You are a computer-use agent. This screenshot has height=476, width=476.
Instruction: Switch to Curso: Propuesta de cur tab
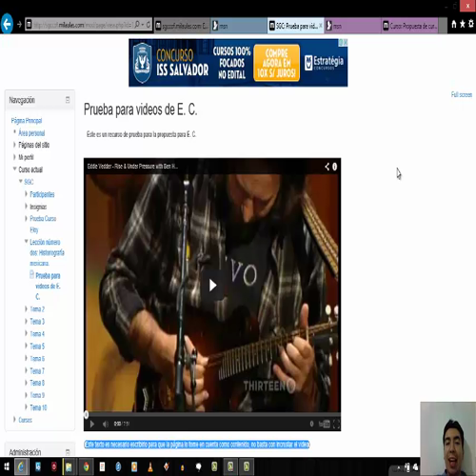pyautogui.click(x=409, y=26)
